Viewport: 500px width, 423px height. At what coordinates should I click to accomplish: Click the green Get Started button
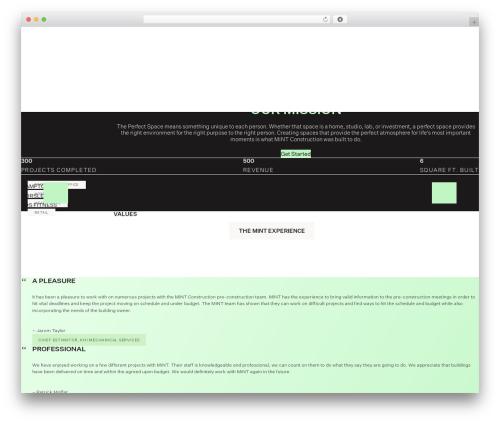click(296, 154)
